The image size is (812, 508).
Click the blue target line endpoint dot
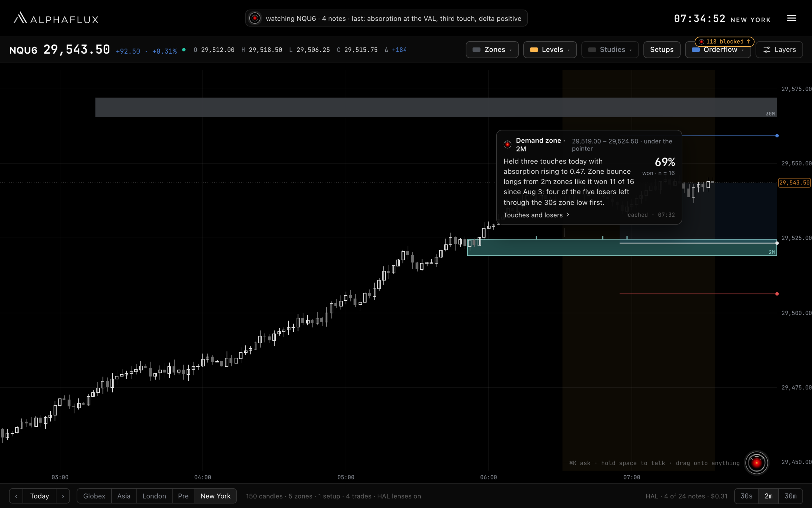777,136
